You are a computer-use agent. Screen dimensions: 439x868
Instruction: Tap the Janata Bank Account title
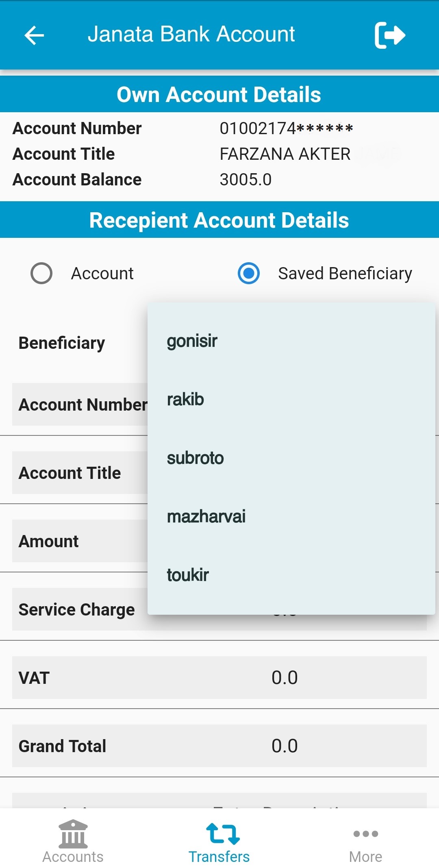tap(191, 34)
